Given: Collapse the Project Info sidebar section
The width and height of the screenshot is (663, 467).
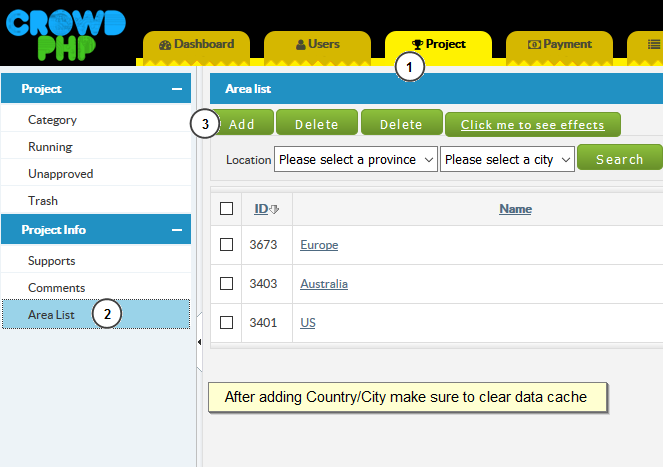Looking at the screenshot, I should pos(177,230).
